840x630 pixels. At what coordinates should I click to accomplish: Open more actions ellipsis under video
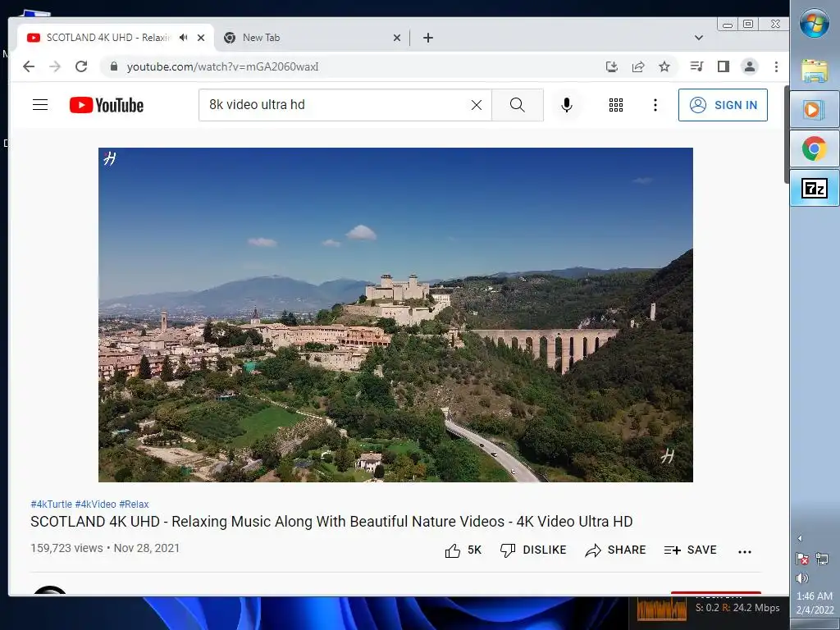(745, 551)
